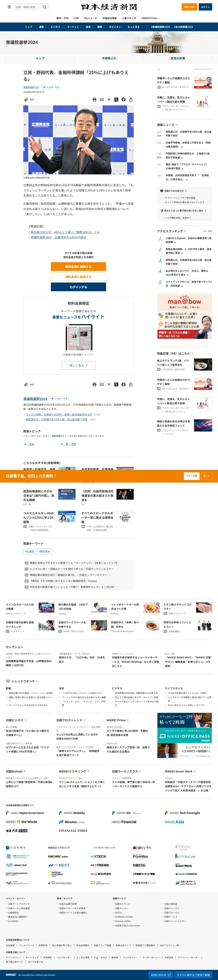The width and height of the screenshot is (218, 980).
Task: Open LIVE menu item
Action: click(76, 18)
